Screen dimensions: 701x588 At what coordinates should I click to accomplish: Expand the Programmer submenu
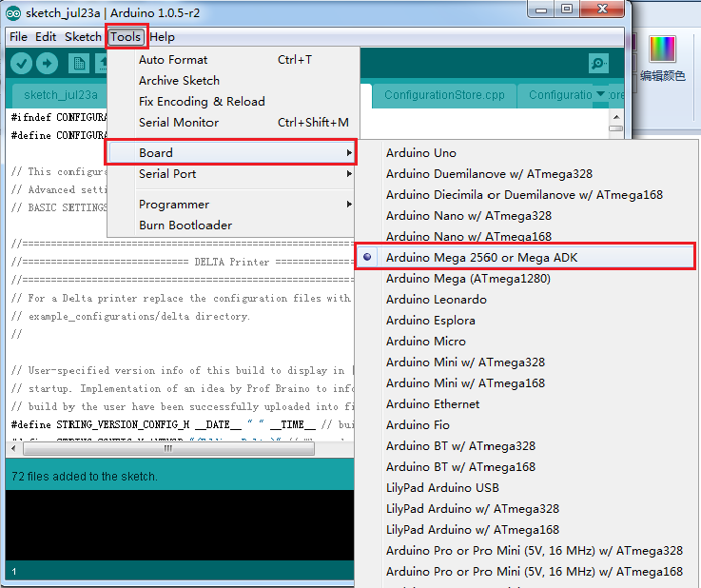[231, 205]
